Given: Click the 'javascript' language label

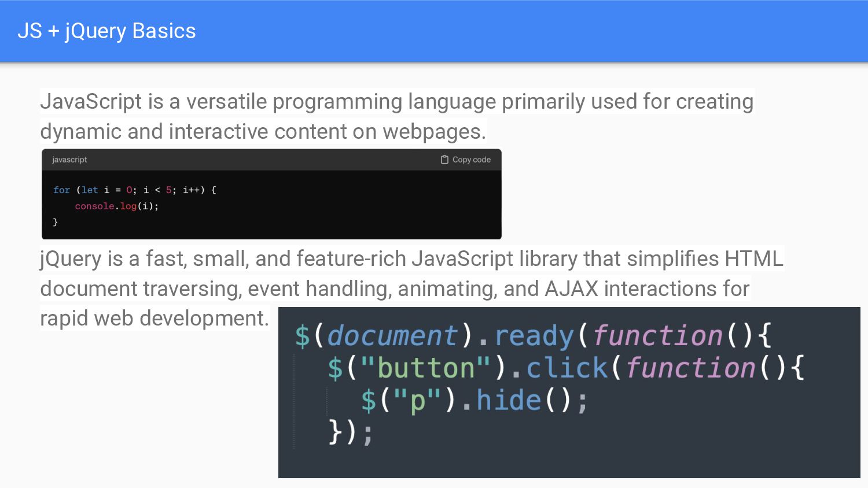Looking at the screenshot, I should click(69, 160).
